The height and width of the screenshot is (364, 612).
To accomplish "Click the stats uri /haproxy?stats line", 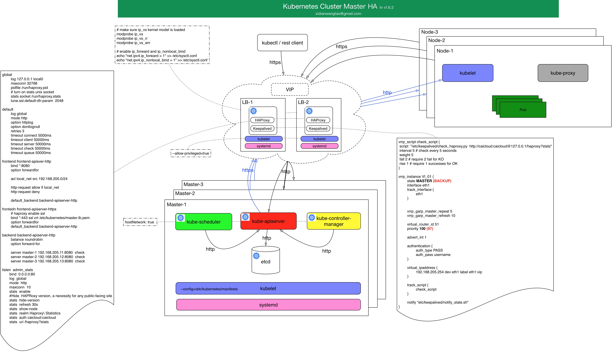I will pyautogui.click(x=29, y=322).
